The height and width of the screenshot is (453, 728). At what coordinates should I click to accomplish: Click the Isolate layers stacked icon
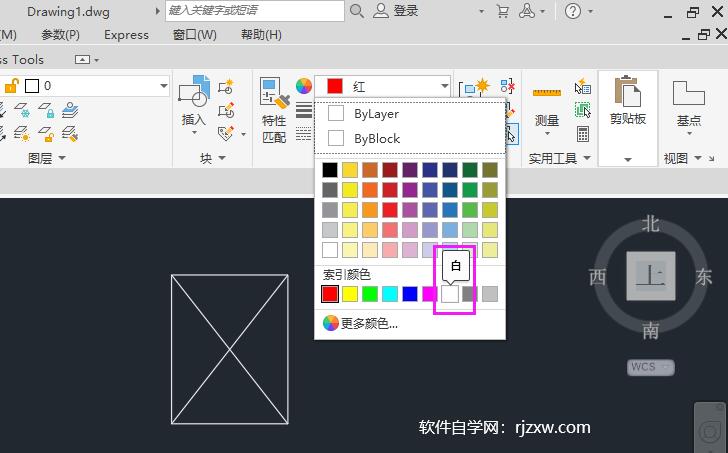pyautogui.click(x=70, y=110)
